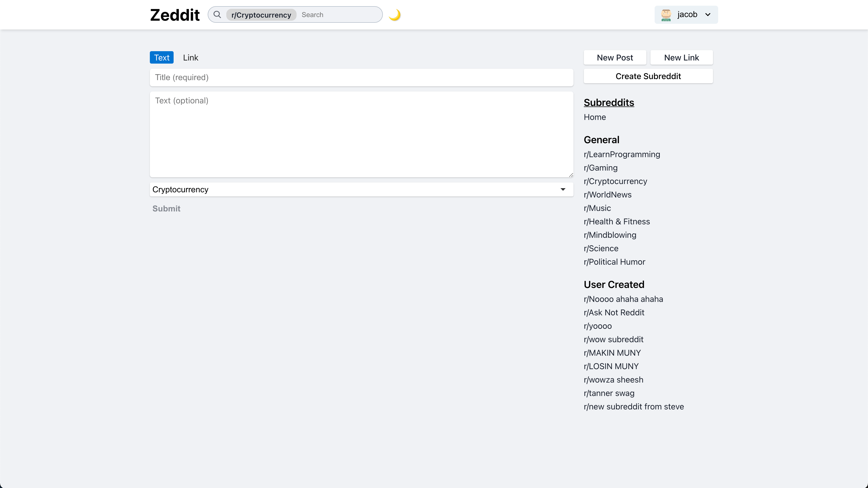Open the Subreddits heading link
This screenshot has height=488, width=868.
click(x=609, y=103)
